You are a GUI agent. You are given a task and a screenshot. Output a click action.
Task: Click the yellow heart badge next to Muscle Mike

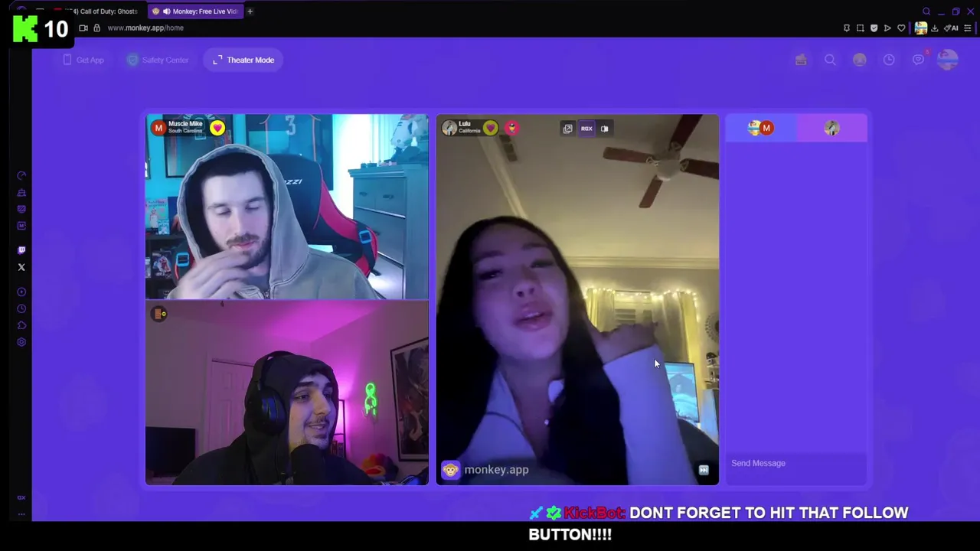pyautogui.click(x=217, y=128)
